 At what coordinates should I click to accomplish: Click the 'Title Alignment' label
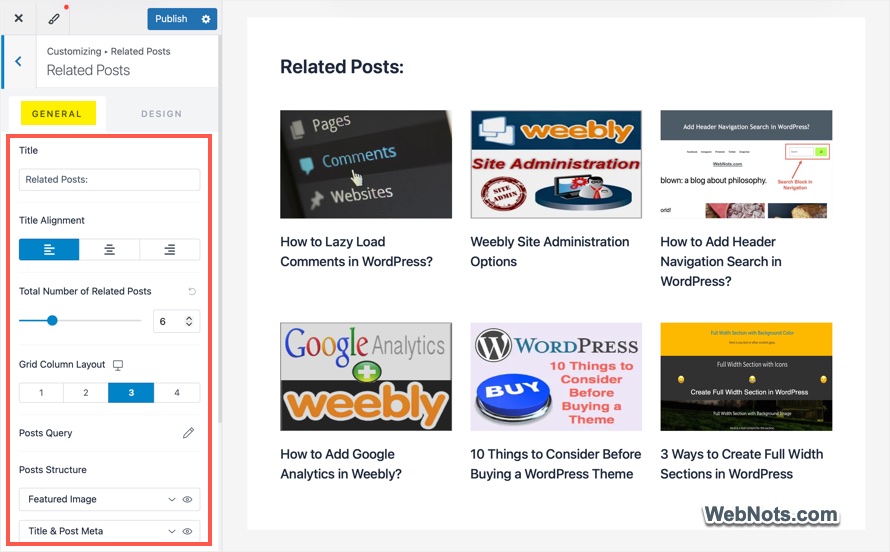(x=52, y=220)
